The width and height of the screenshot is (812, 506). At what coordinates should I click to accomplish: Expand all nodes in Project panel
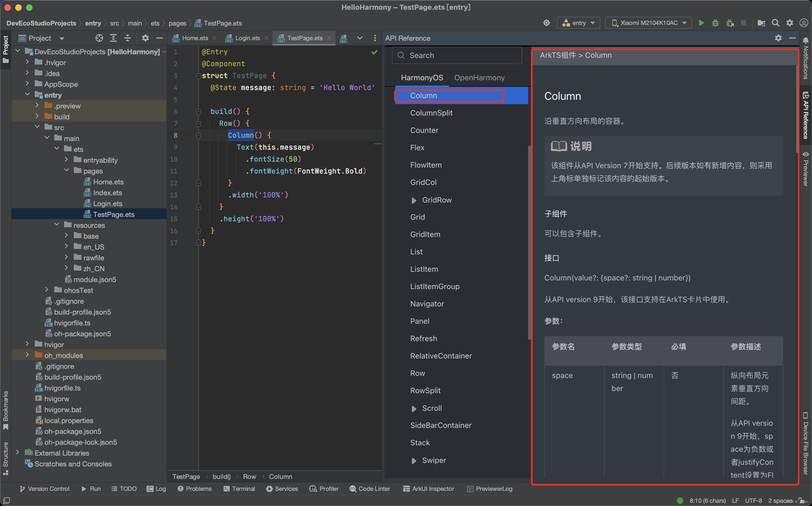click(113, 38)
